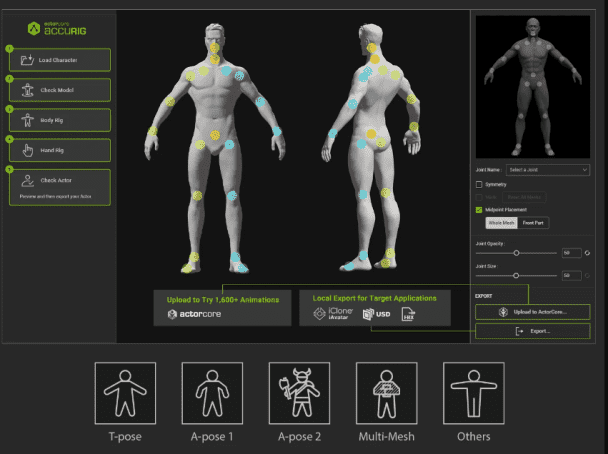
Task: Click the 'A-pose 2' label
Action: [x=299, y=437]
